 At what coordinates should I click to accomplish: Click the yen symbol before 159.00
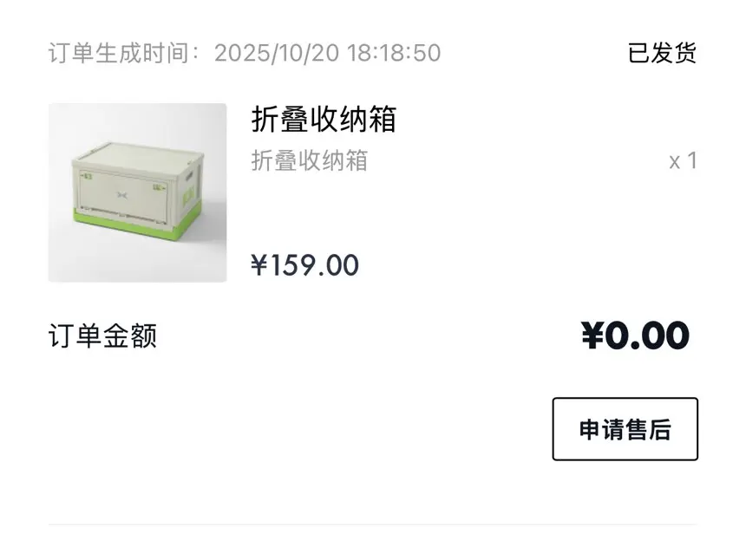258,264
